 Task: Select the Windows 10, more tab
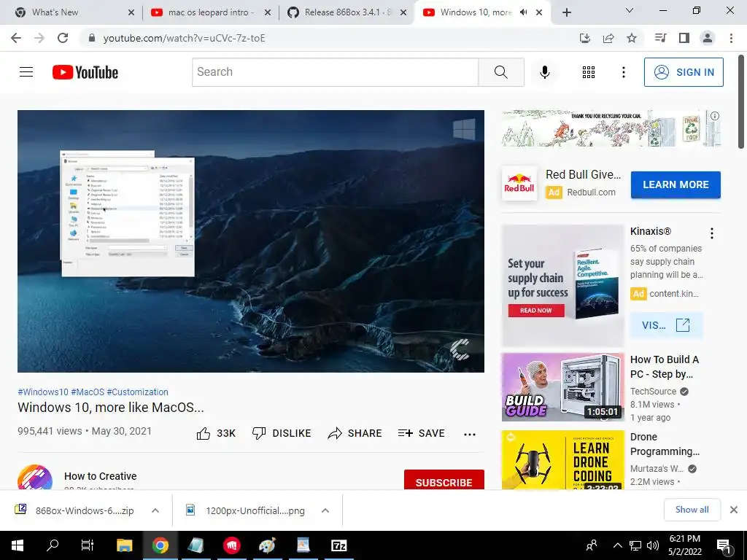pos(476,12)
